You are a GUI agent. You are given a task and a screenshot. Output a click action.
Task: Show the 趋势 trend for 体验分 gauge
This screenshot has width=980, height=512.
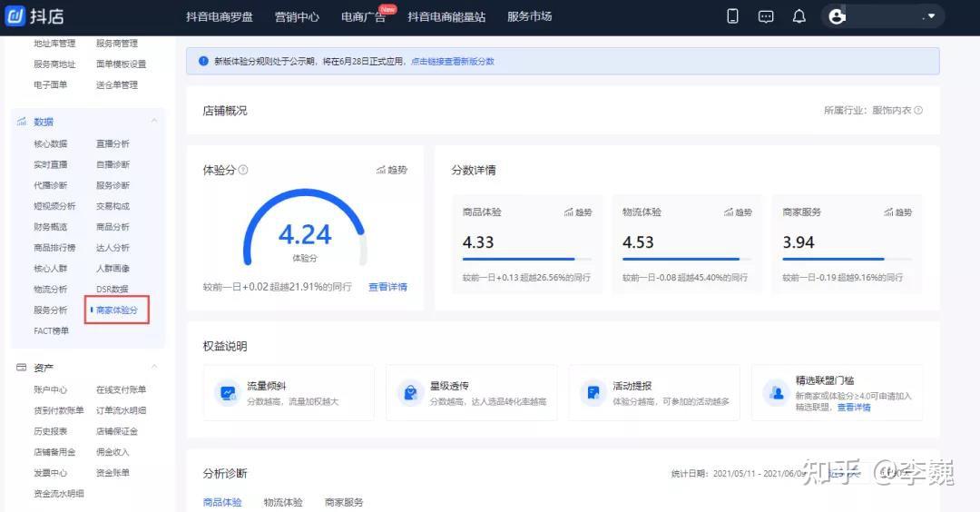(392, 170)
